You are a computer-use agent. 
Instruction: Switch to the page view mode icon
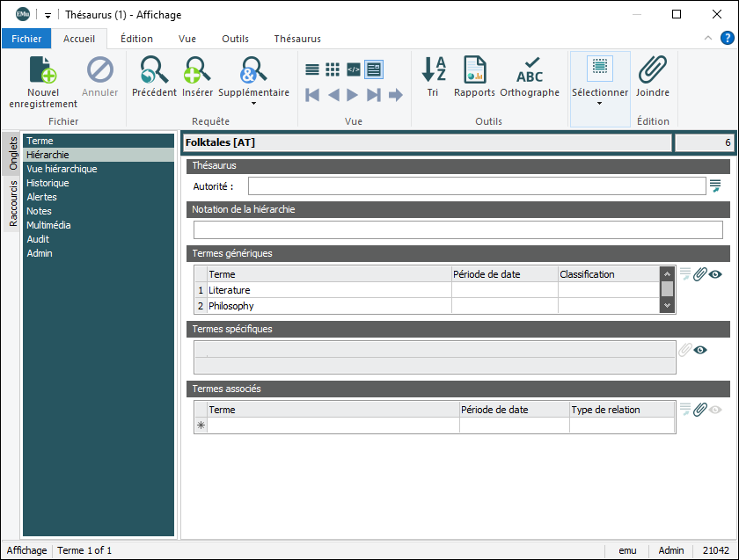[374, 69]
